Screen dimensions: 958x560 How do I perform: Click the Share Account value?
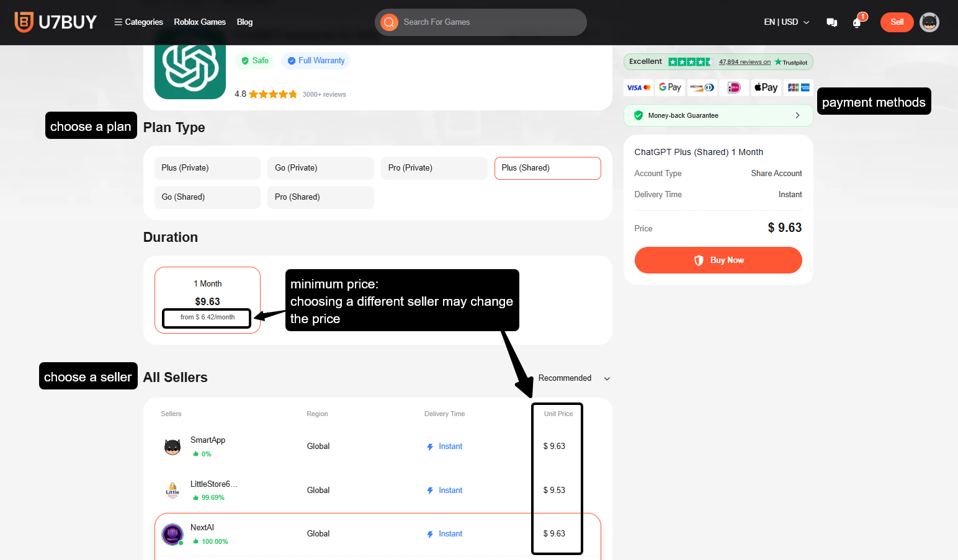[776, 174]
